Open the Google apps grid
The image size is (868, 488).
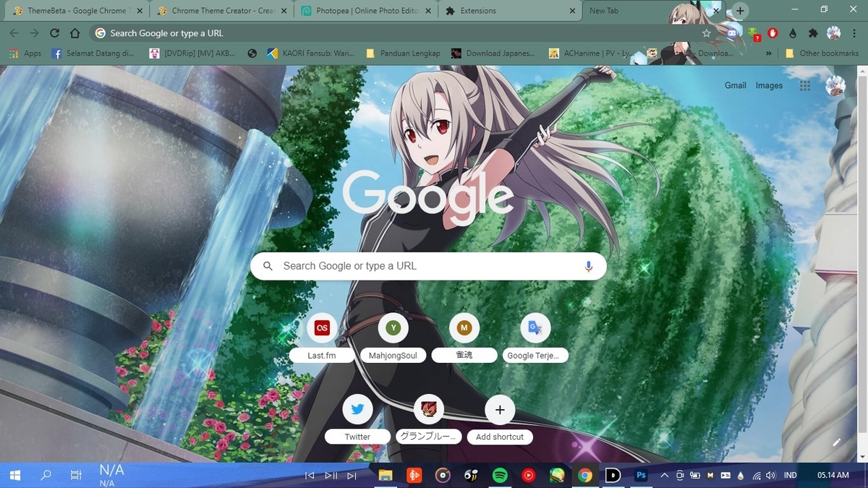pyautogui.click(x=804, y=85)
